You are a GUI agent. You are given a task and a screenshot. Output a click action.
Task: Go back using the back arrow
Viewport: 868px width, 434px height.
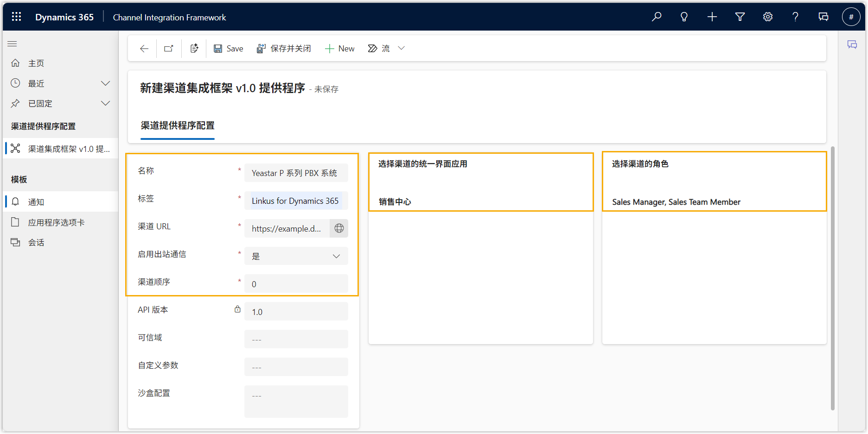[144, 49]
